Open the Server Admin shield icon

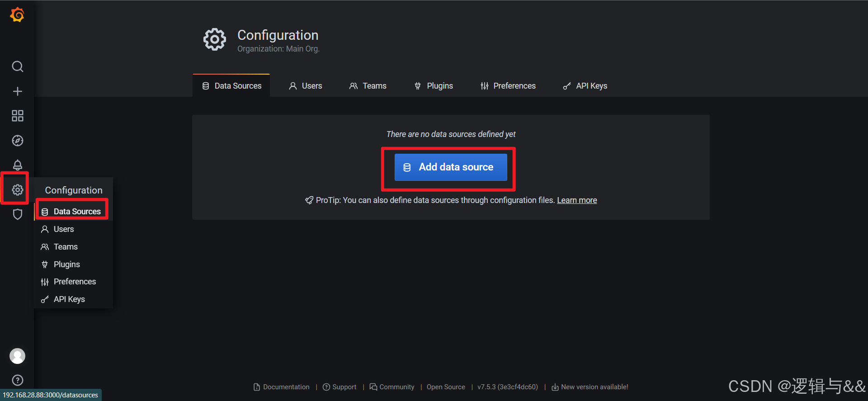pyautogui.click(x=17, y=214)
